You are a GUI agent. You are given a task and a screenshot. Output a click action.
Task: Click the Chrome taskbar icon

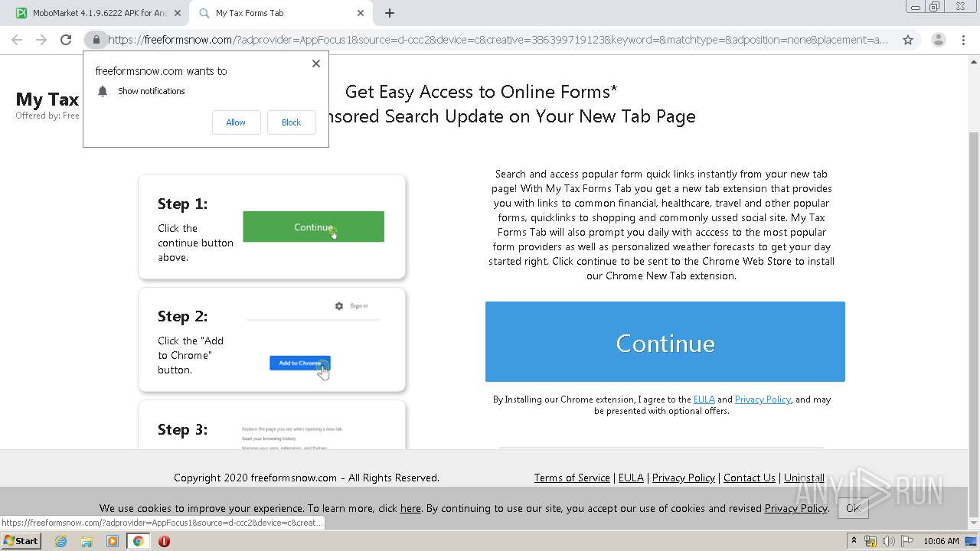point(138,541)
